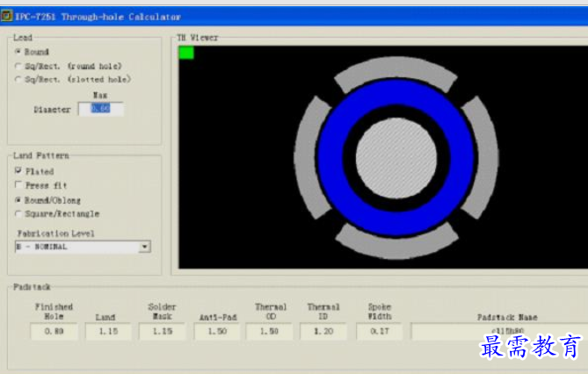Click the Max Diameter input field

coord(101,109)
